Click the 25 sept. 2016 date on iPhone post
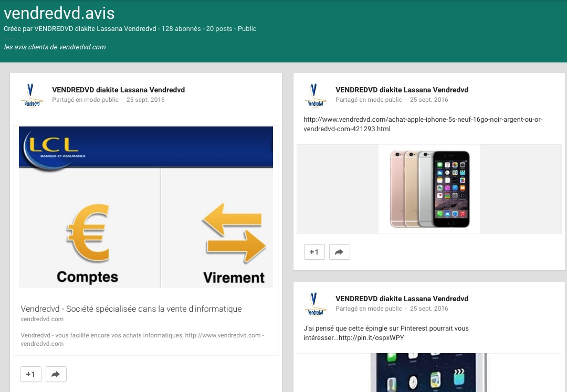567x392 pixels. point(429,100)
